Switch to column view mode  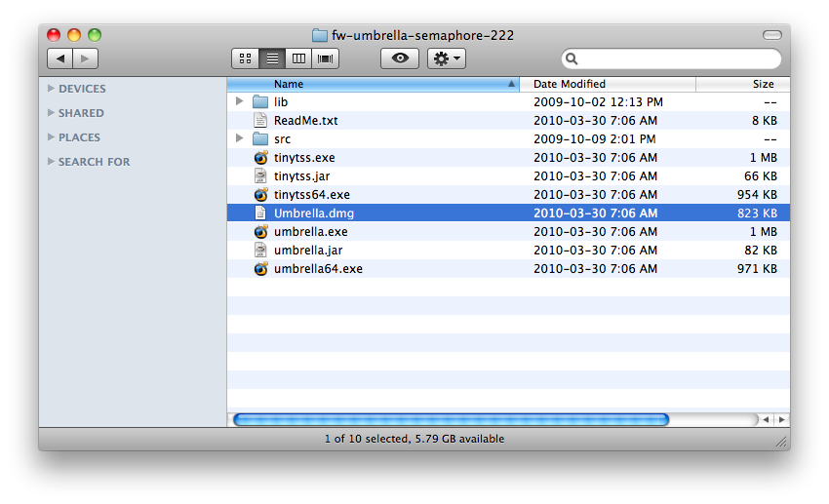298,58
